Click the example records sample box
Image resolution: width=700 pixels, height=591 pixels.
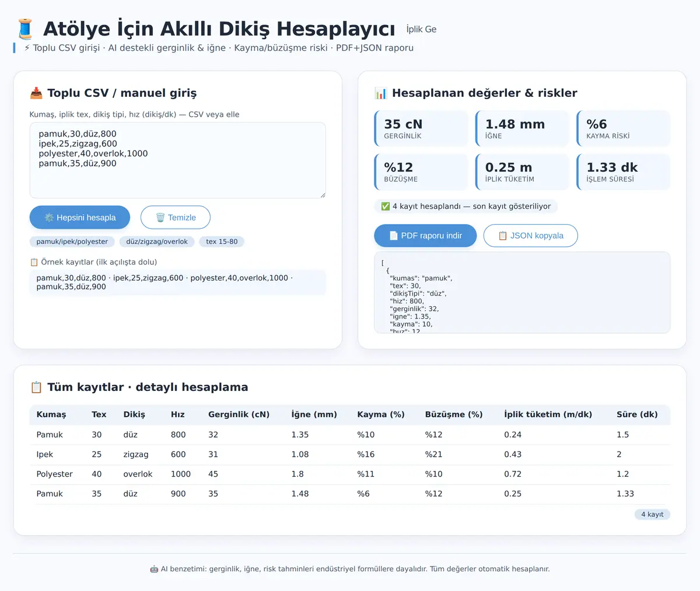tap(177, 282)
